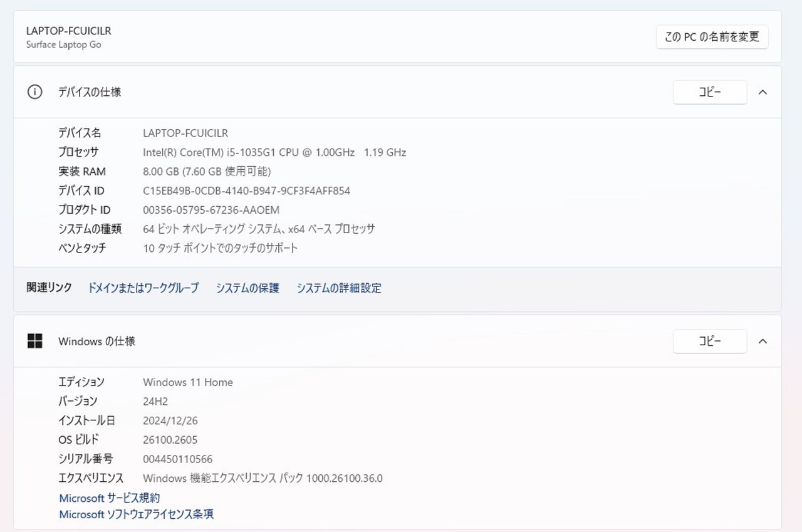The width and height of the screenshot is (802, 532).
Task: Click the install date value 2024/12/26
Action: (170, 420)
